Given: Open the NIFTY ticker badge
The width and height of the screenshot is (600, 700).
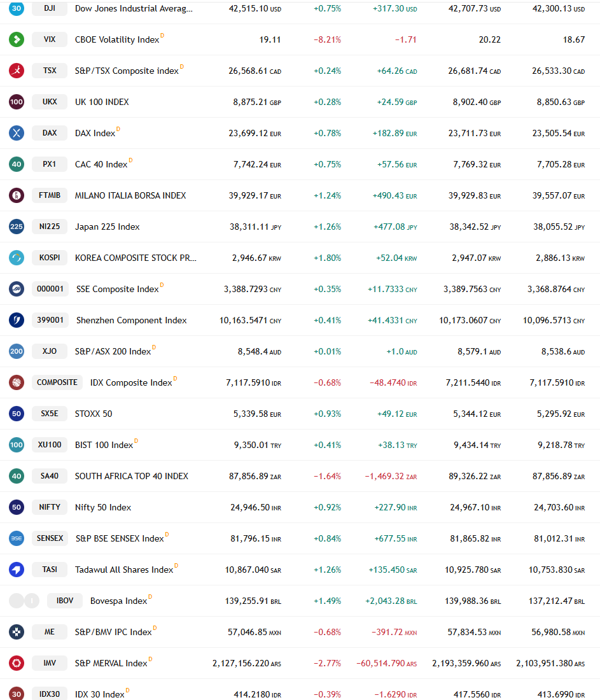Looking at the screenshot, I should click(50, 507).
